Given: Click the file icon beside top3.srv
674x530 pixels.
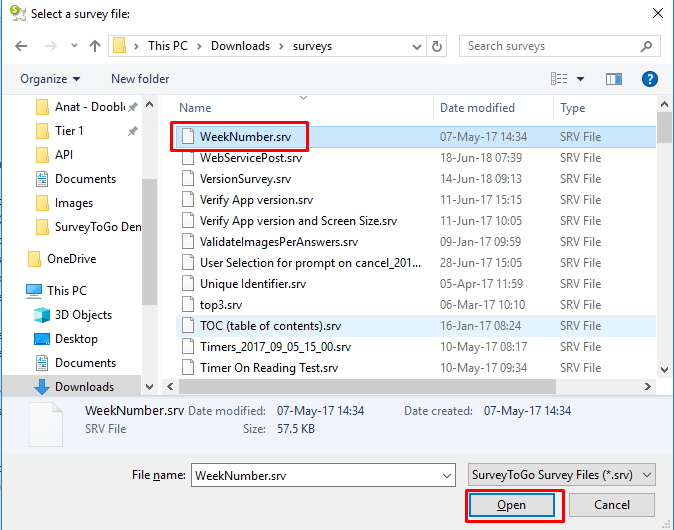Looking at the screenshot, I should coord(188,304).
